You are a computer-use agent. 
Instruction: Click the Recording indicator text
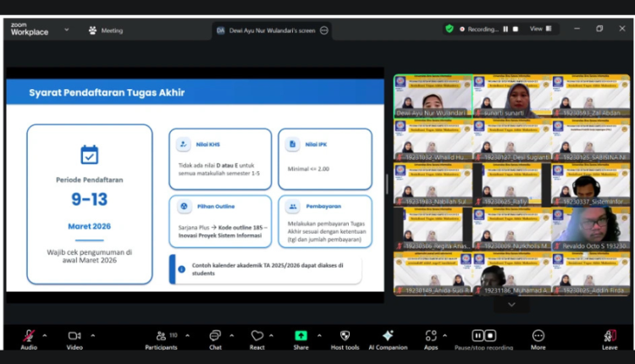(x=483, y=29)
